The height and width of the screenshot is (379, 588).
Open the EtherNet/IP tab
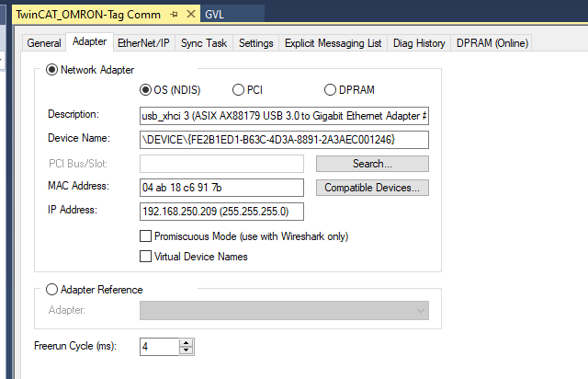[143, 43]
